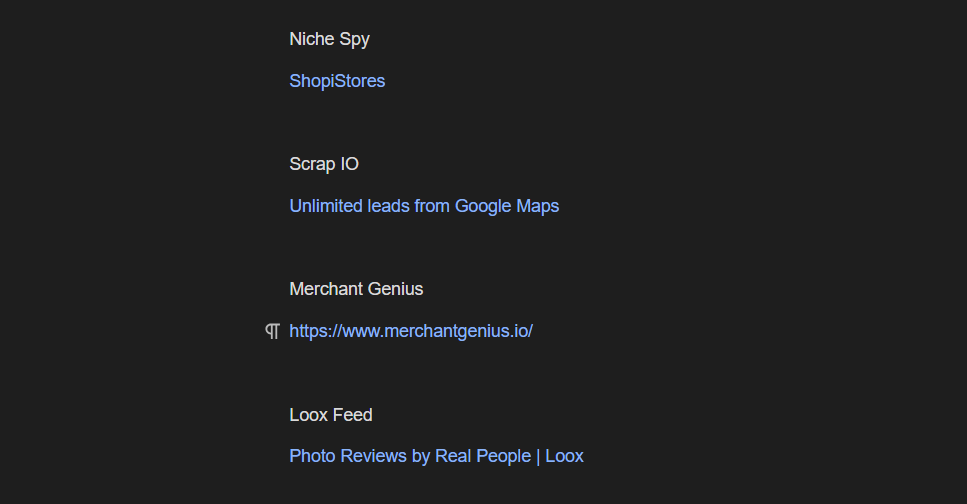This screenshot has height=504, width=967.
Task: Click the word Spy in Niche Spy
Action: point(354,39)
